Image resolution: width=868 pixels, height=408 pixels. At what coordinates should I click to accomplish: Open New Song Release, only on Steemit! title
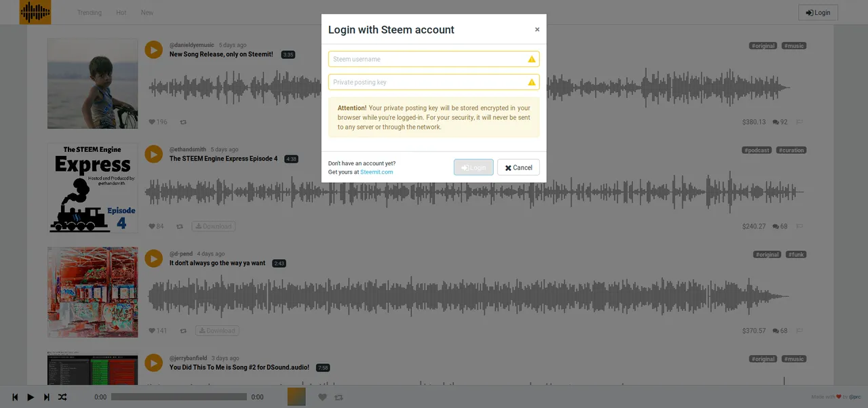(x=221, y=54)
